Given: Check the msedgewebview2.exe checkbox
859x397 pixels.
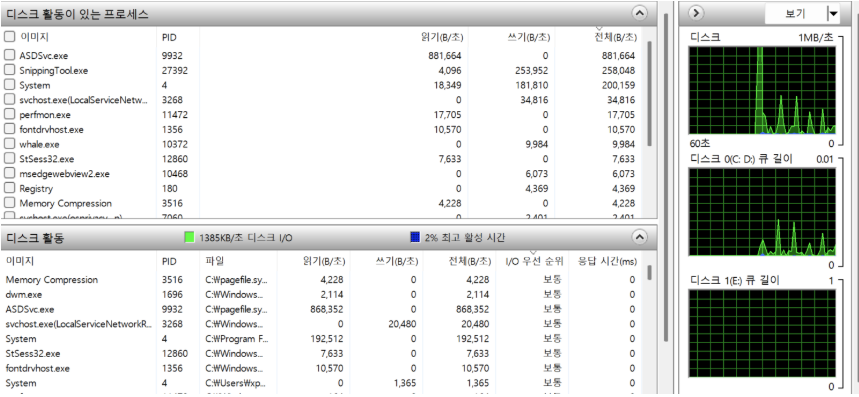Looking at the screenshot, I should pos(9,174).
